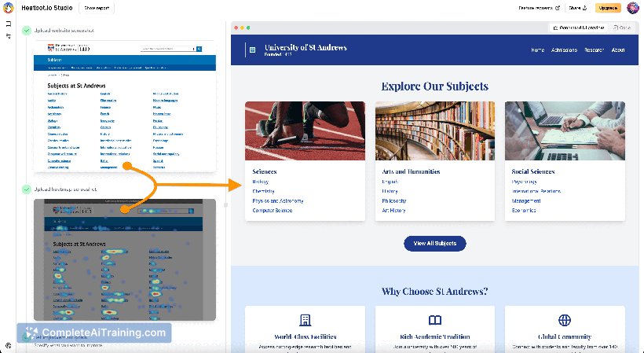The width and height of the screenshot is (644, 353).
Task: Click the Arts and Humanities library photo
Action: (435, 131)
